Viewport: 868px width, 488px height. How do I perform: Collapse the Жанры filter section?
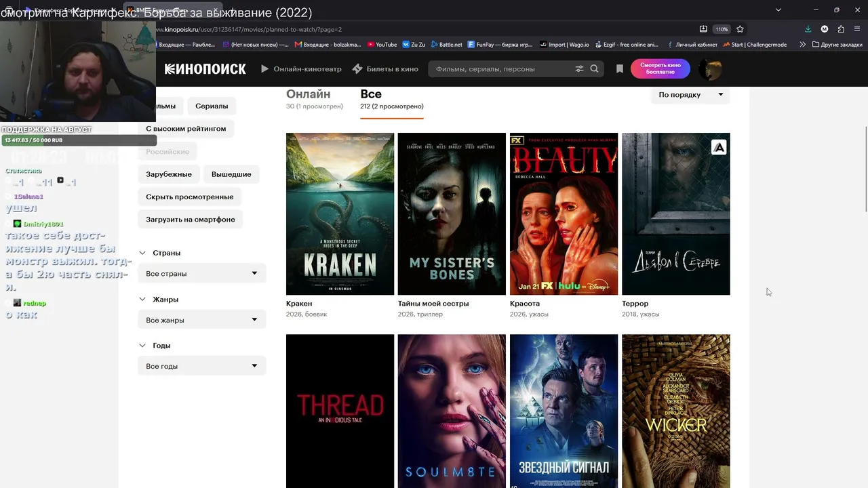(x=159, y=299)
